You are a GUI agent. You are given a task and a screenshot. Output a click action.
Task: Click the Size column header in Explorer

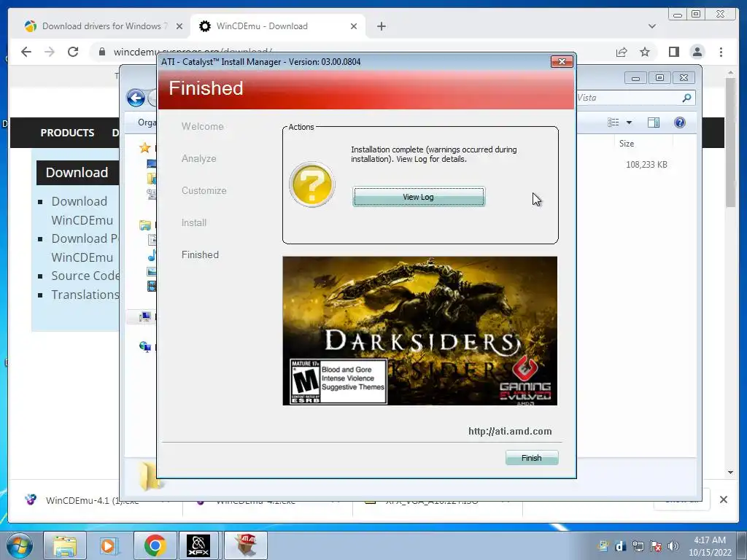click(627, 144)
